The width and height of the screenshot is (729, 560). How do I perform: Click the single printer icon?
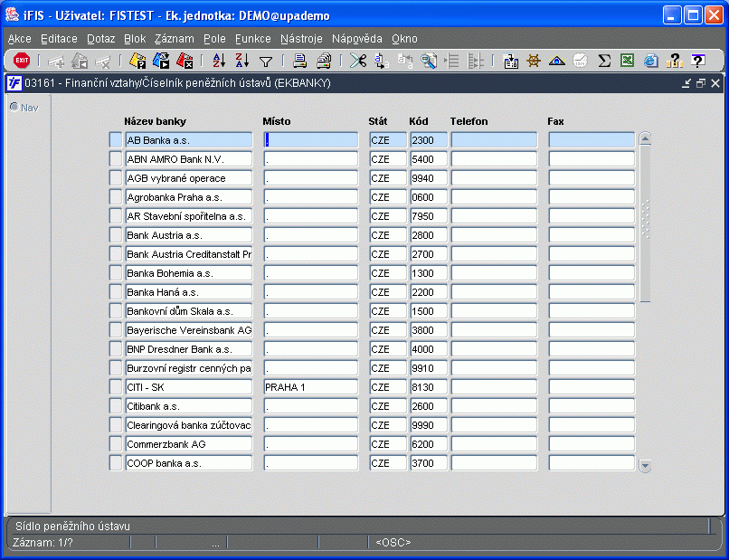point(300,61)
